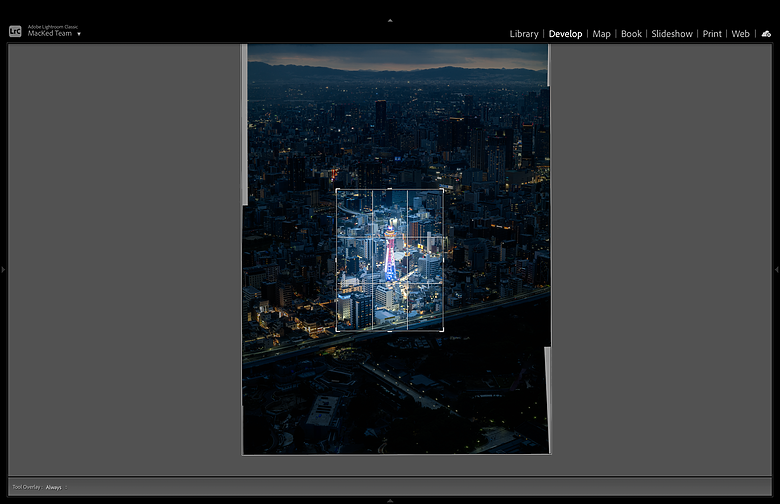
Task: Click the bottom-right crop corner handle
Action: (x=442, y=330)
